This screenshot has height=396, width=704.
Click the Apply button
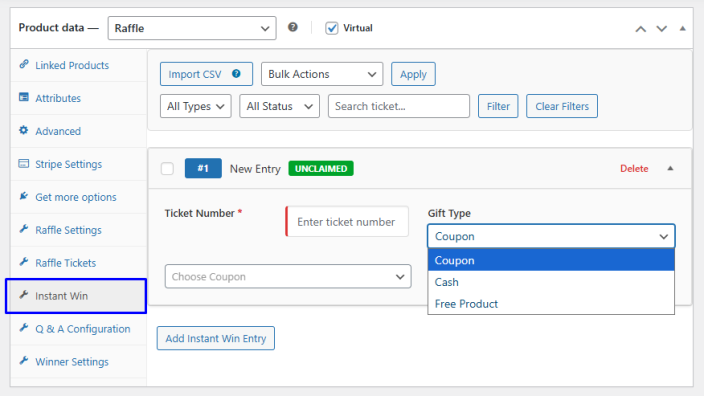click(413, 74)
